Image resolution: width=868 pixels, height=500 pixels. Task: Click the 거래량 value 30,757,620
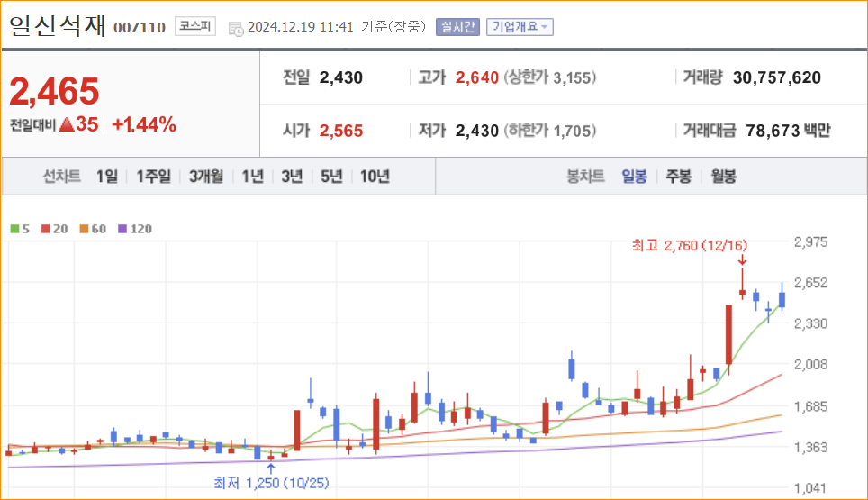pos(777,77)
